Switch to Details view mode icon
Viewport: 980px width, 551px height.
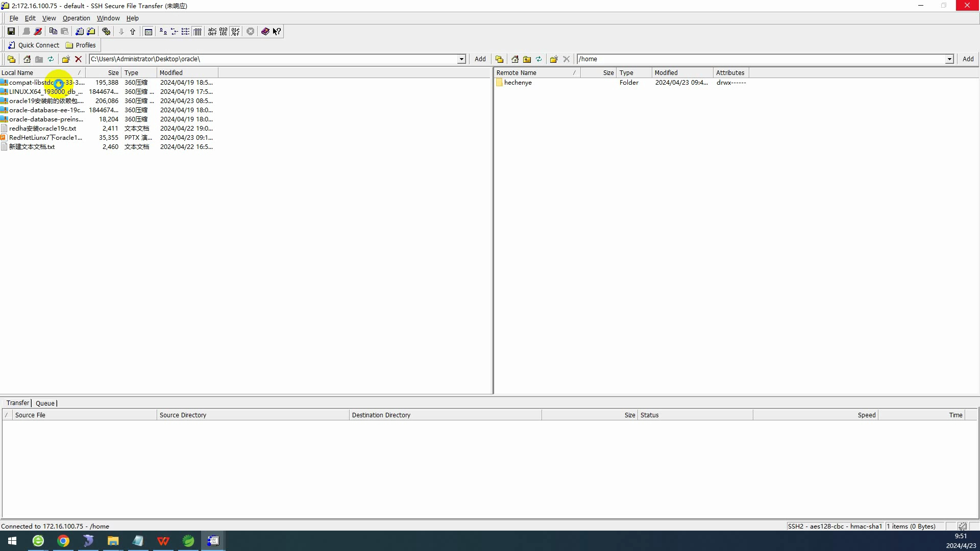[198, 32]
